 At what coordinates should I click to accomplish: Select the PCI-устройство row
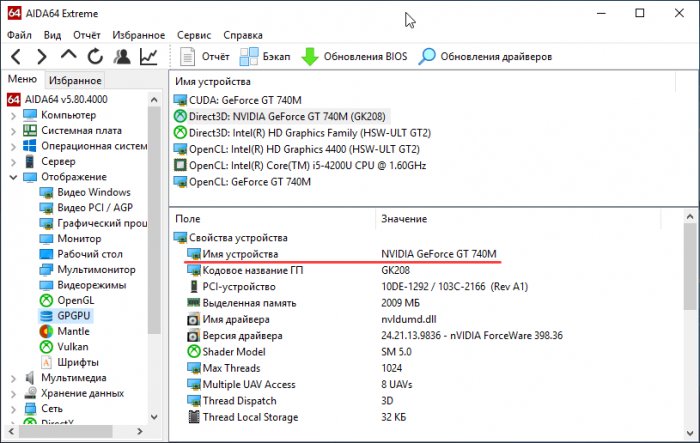[x=357, y=287]
